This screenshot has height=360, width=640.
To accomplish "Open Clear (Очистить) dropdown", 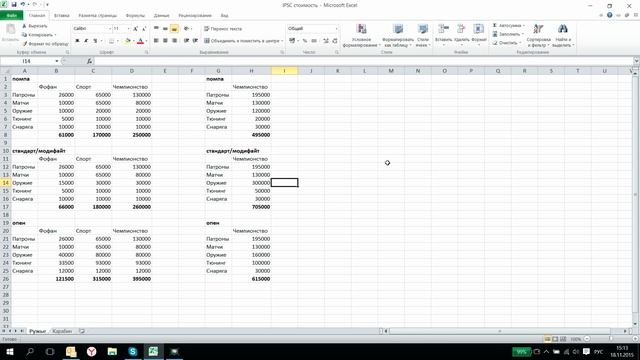I will tap(507, 43).
